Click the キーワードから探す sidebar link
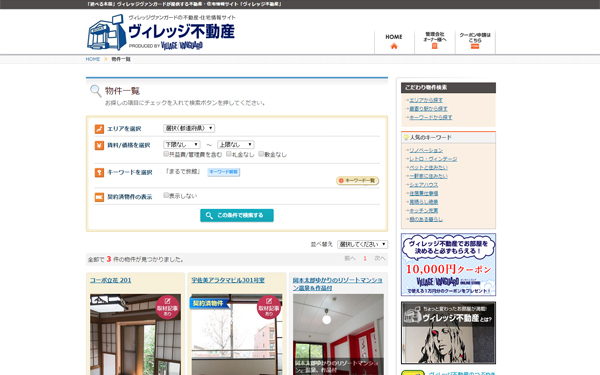The width and height of the screenshot is (600, 375). pos(430,117)
